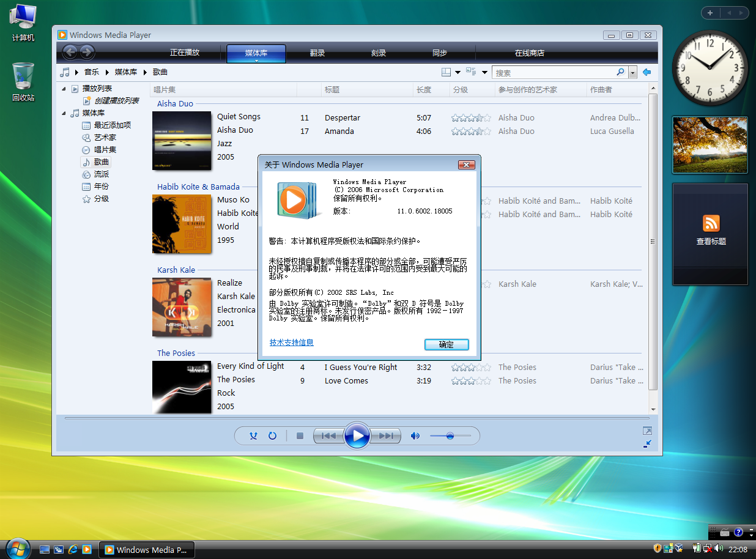The image size is (756, 559).
Task: Open the search box magnifier icon
Action: (x=620, y=72)
